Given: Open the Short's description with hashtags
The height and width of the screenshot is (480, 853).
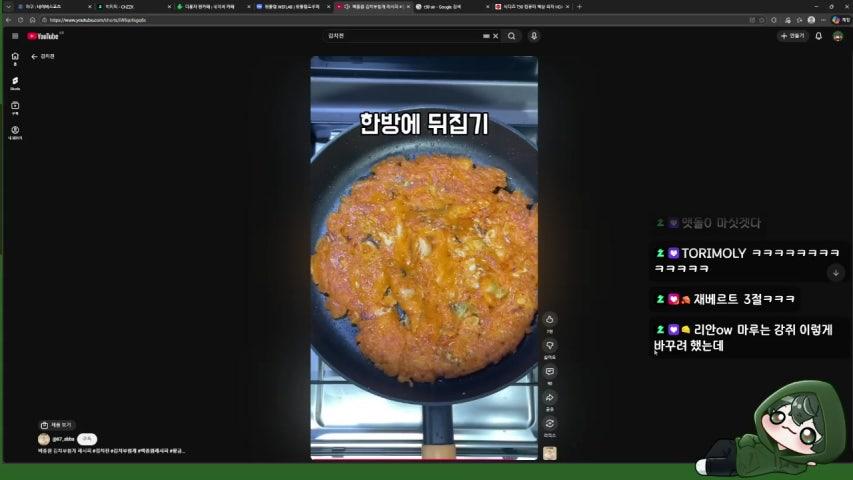Looking at the screenshot, I should 111,451.
